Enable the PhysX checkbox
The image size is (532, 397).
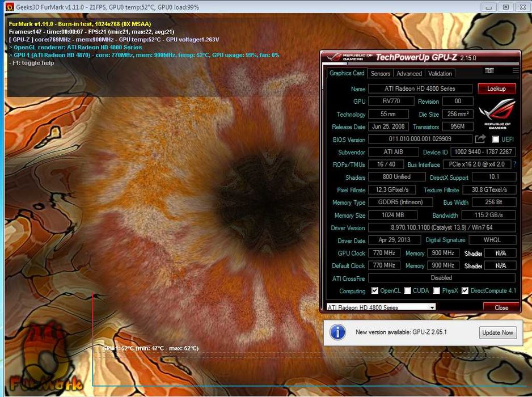(x=436, y=291)
